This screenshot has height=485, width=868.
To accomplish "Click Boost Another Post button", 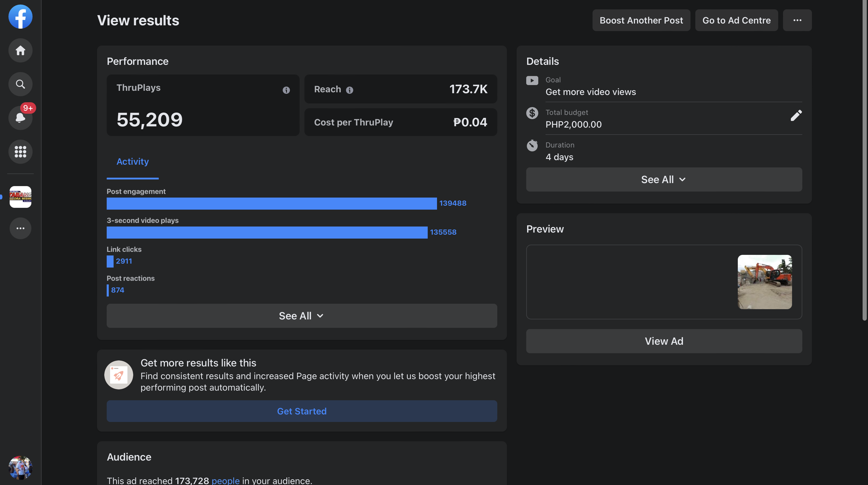I will click(x=641, y=20).
